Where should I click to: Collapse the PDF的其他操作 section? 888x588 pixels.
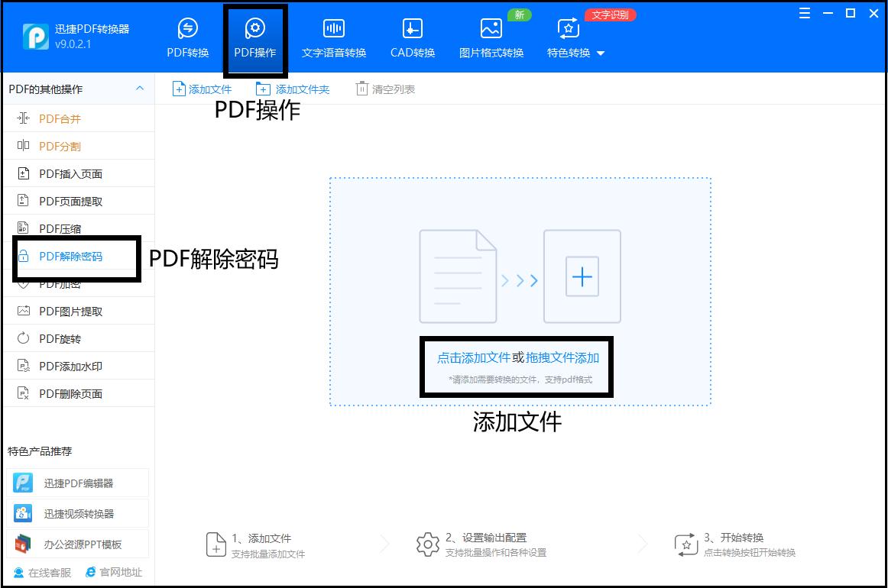point(140,89)
